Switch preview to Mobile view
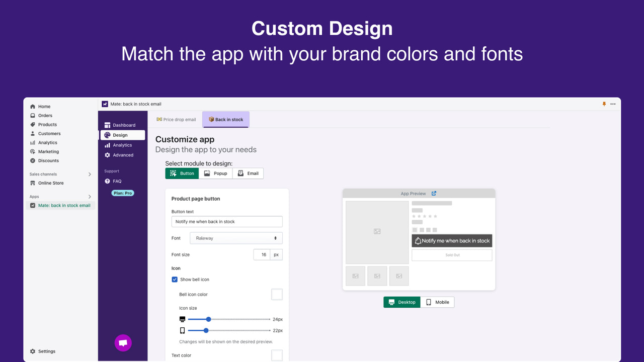 (437, 302)
